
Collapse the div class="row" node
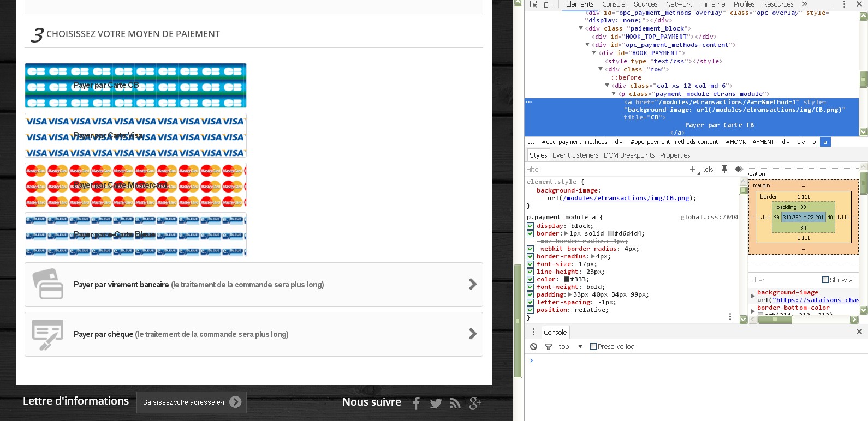coord(601,69)
